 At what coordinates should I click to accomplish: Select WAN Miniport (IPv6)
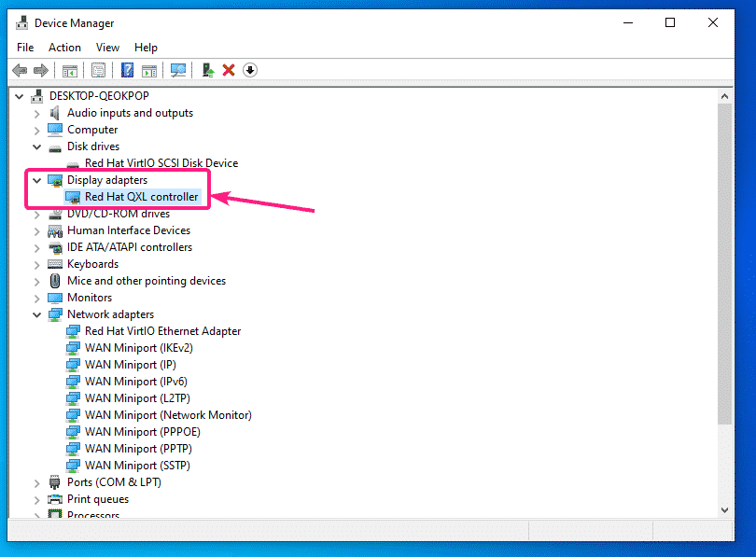(x=136, y=382)
